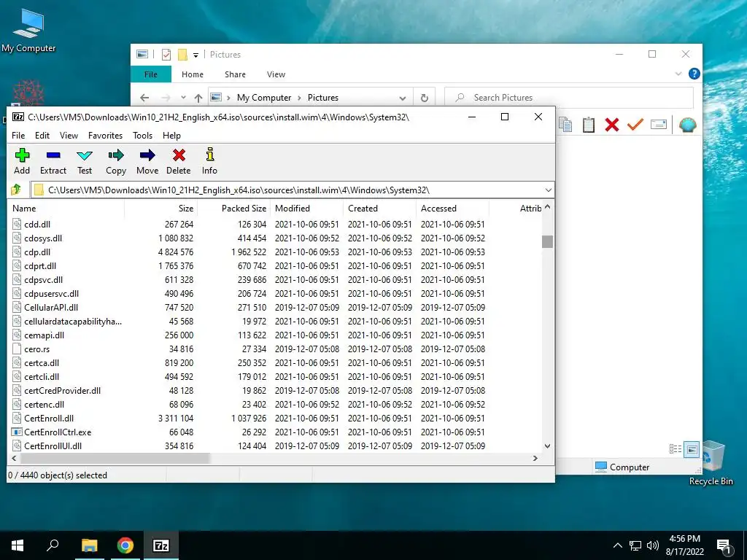Open the Favorites menu in 7-Zip
The image size is (747, 560).
[x=105, y=136]
